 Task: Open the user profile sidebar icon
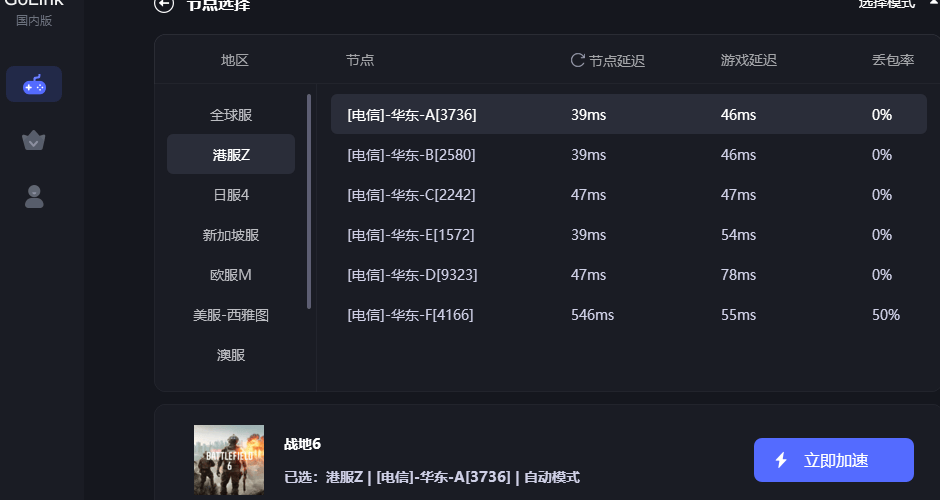[34, 197]
